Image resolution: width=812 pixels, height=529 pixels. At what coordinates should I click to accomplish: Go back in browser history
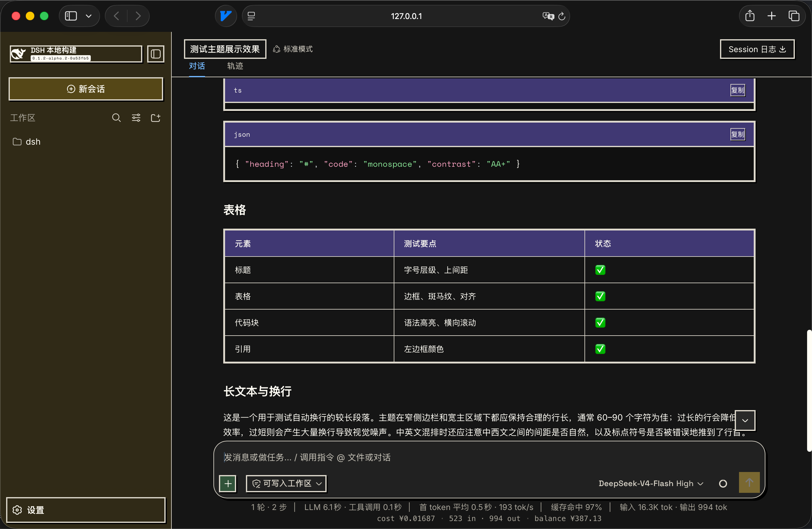[x=116, y=16]
